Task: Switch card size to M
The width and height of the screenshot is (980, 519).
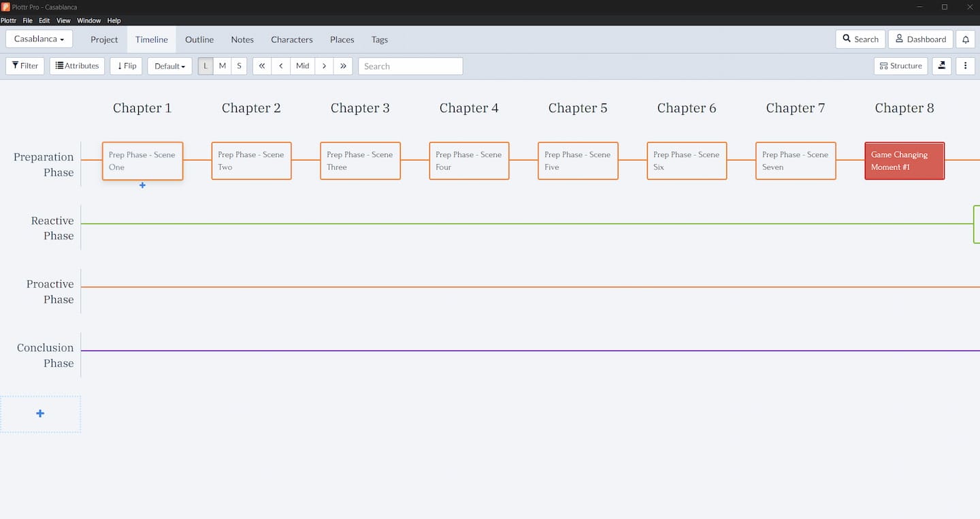Action: click(222, 65)
